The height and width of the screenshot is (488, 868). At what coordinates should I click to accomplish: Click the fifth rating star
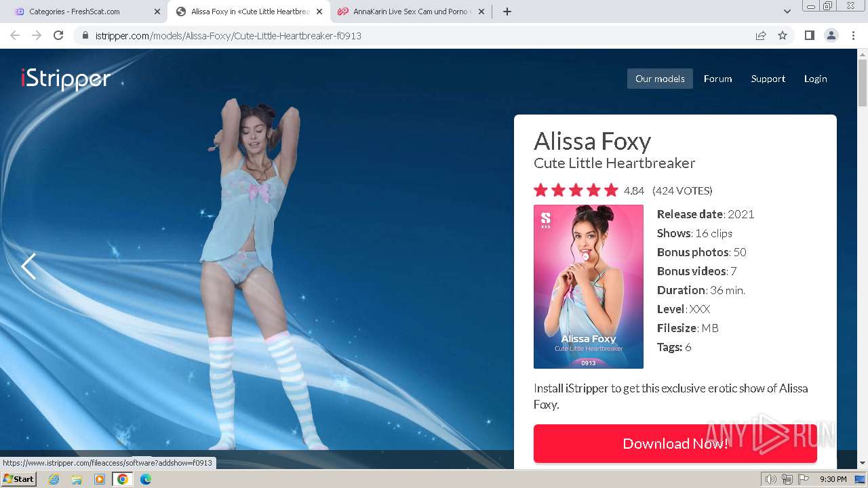(x=611, y=190)
